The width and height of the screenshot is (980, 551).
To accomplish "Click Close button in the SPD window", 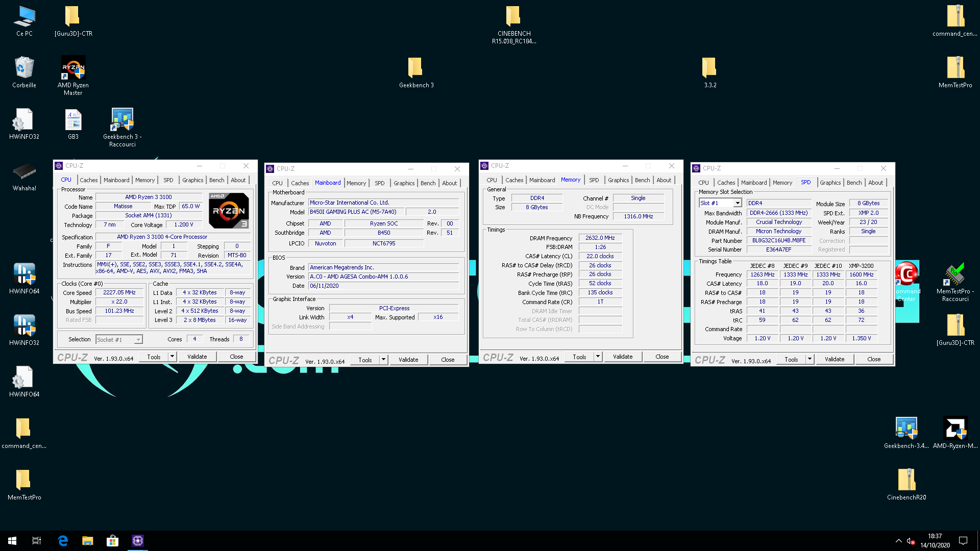I will click(x=874, y=359).
